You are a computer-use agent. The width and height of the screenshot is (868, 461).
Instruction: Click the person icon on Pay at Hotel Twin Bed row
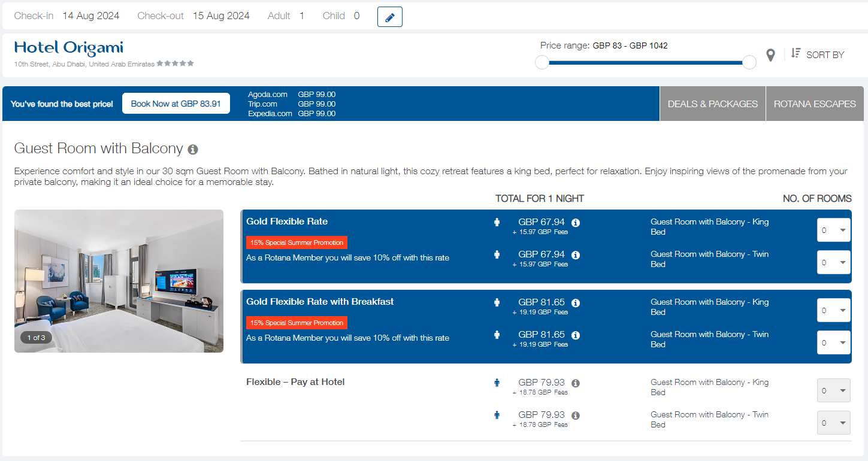tap(497, 415)
